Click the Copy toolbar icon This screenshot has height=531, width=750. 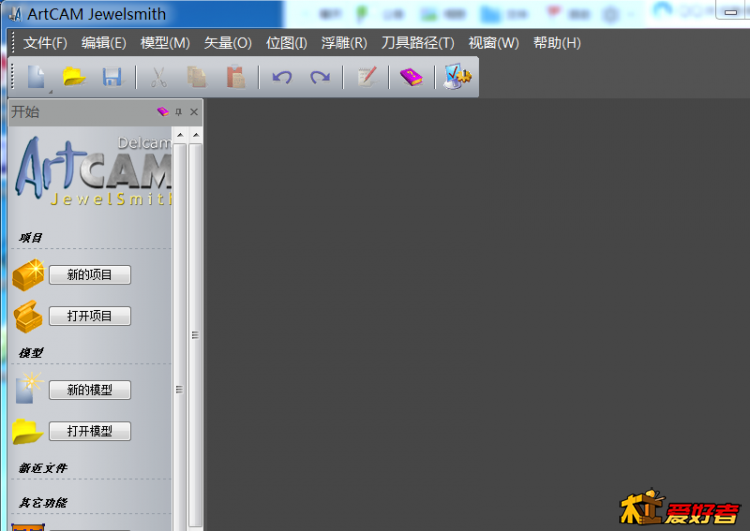tap(197, 77)
